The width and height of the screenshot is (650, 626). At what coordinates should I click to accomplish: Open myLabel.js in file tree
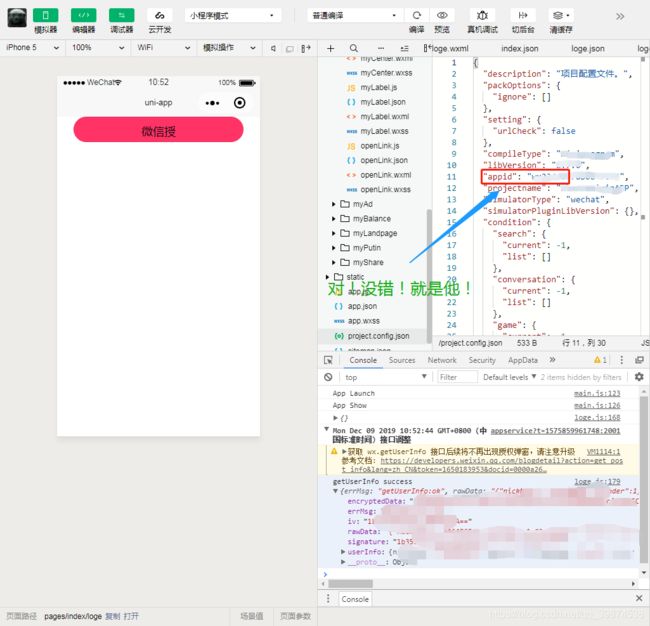(378, 87)
